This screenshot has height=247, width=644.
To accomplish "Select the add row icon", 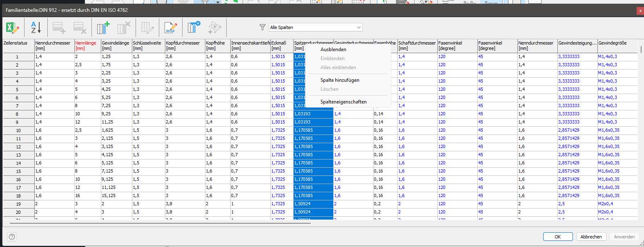I will pos(59,28).
